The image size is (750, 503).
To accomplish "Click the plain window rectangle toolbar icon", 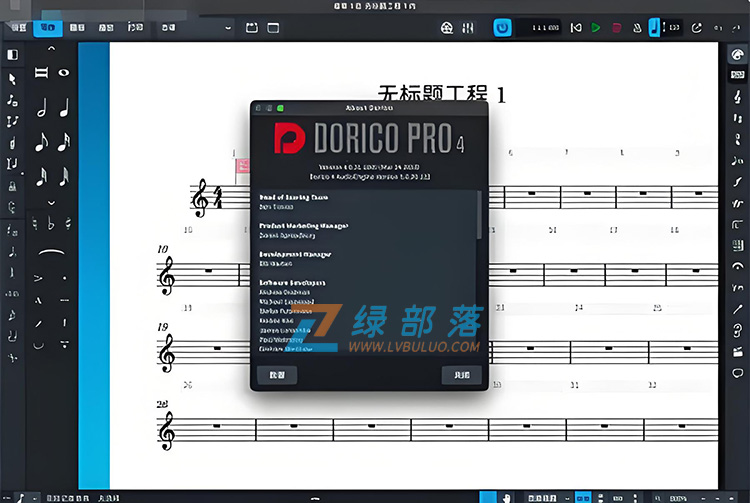I will (x=273, y=28).
